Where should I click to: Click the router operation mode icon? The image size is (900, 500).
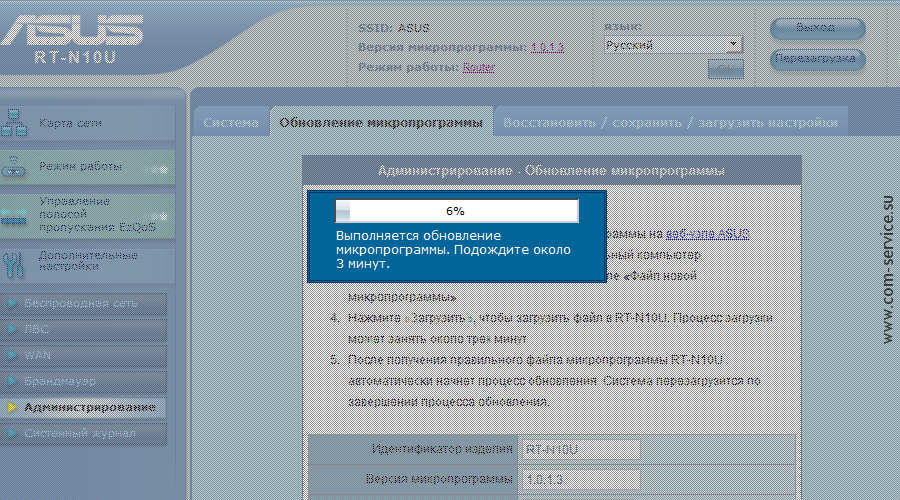click(x=13, y=166)
